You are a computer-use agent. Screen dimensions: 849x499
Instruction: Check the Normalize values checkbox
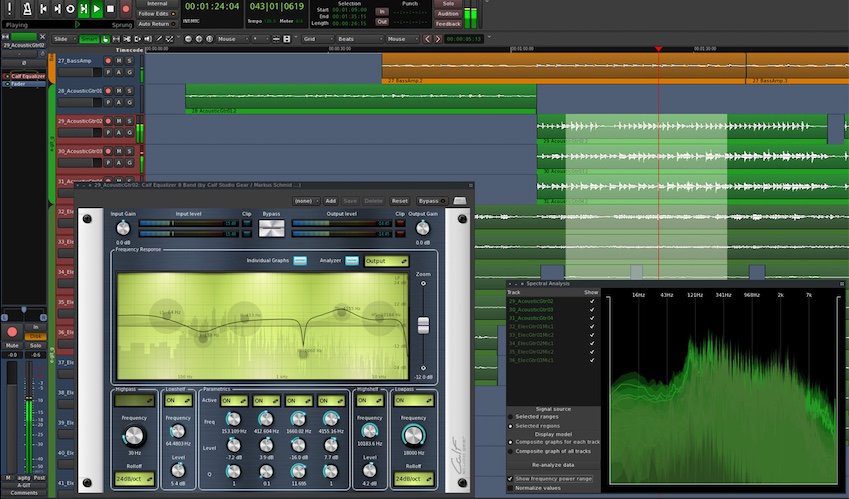510,488
